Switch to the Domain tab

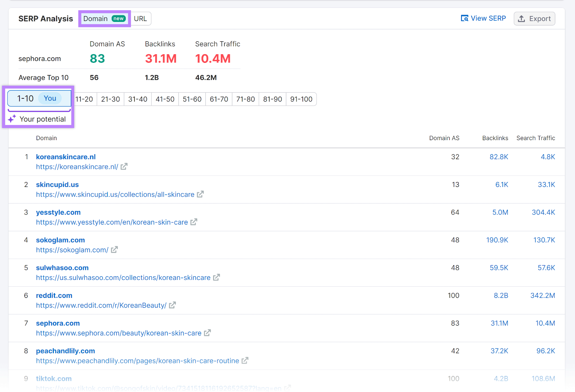point(105,19)
